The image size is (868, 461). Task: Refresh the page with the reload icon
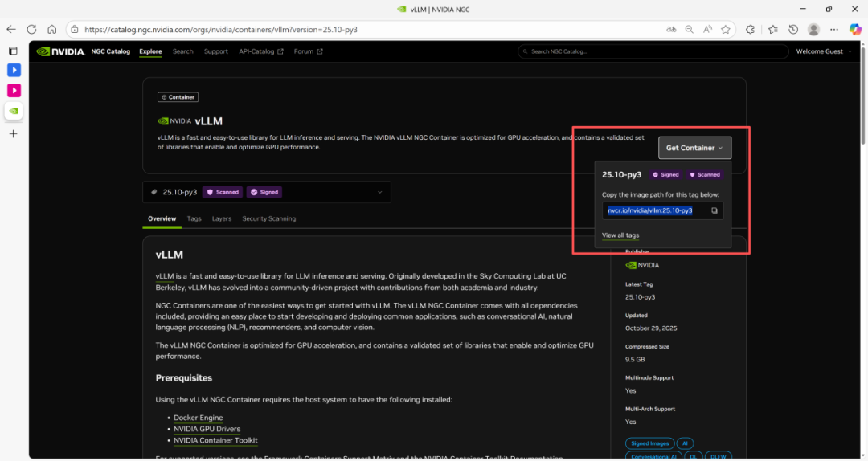(x=31, y=29)
